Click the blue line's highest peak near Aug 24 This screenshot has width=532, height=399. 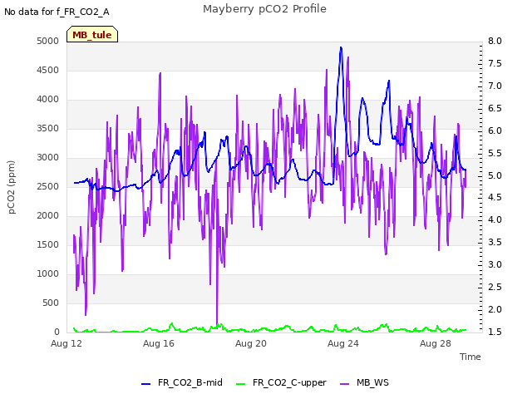[x=341, y=48]
